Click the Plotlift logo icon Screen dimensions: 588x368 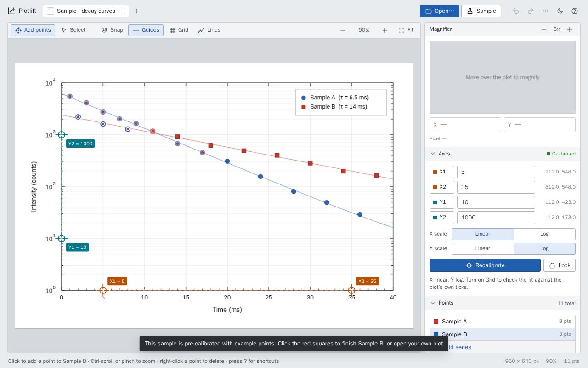point(12,11)
